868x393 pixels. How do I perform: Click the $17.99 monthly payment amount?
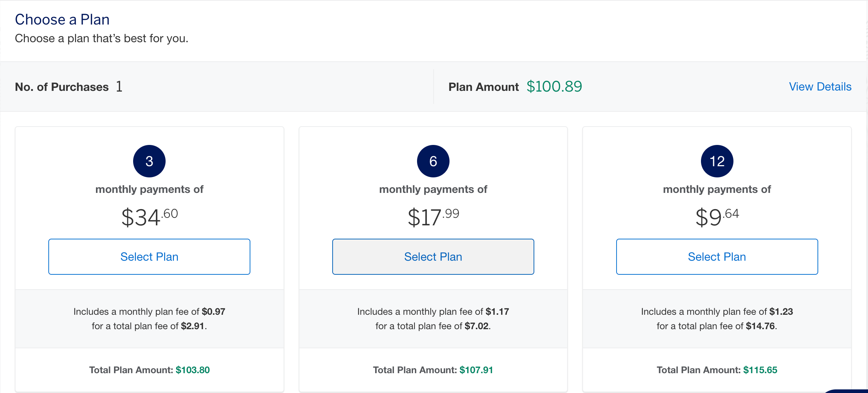coord(433,216)
